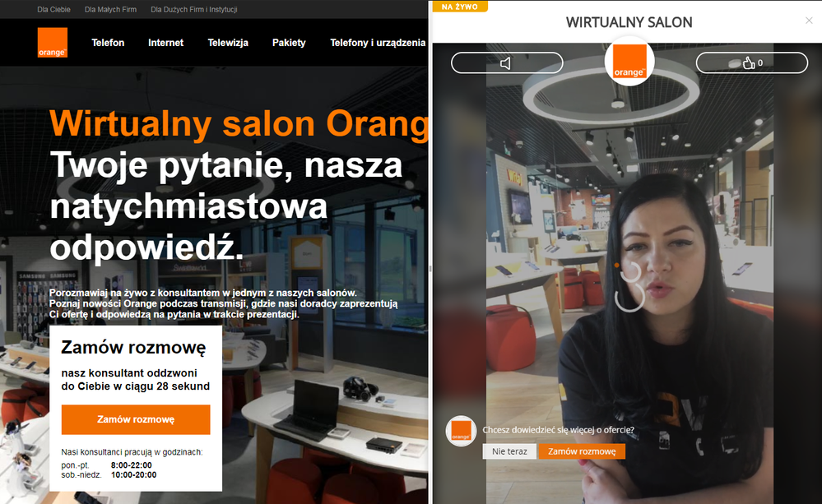Switch to the Dla Ciebie section
The image size is (822, 504).
pyautogui.click(x=54, y=9)
